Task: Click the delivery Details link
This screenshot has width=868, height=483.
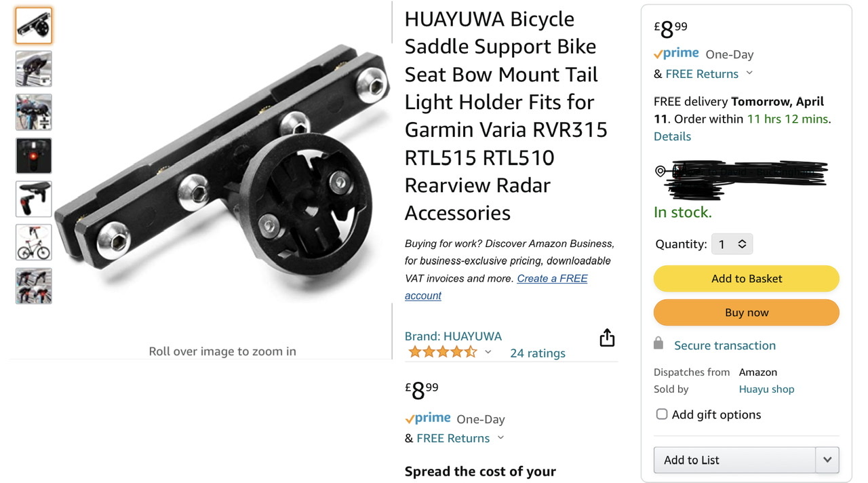Action: click(672, 136)
